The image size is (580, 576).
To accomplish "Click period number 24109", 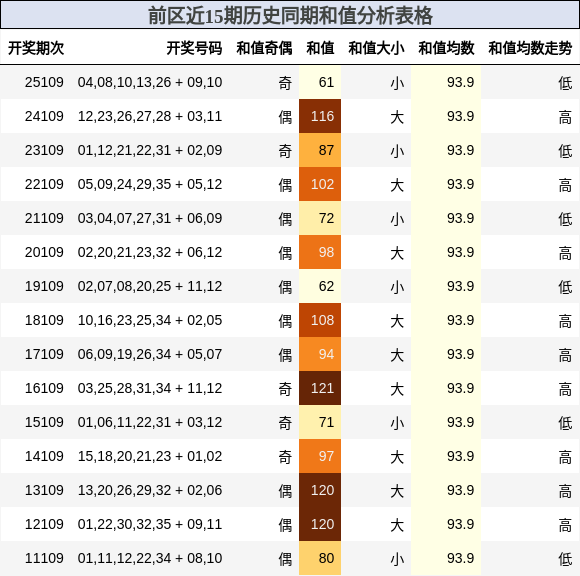I will pos(44,116).
